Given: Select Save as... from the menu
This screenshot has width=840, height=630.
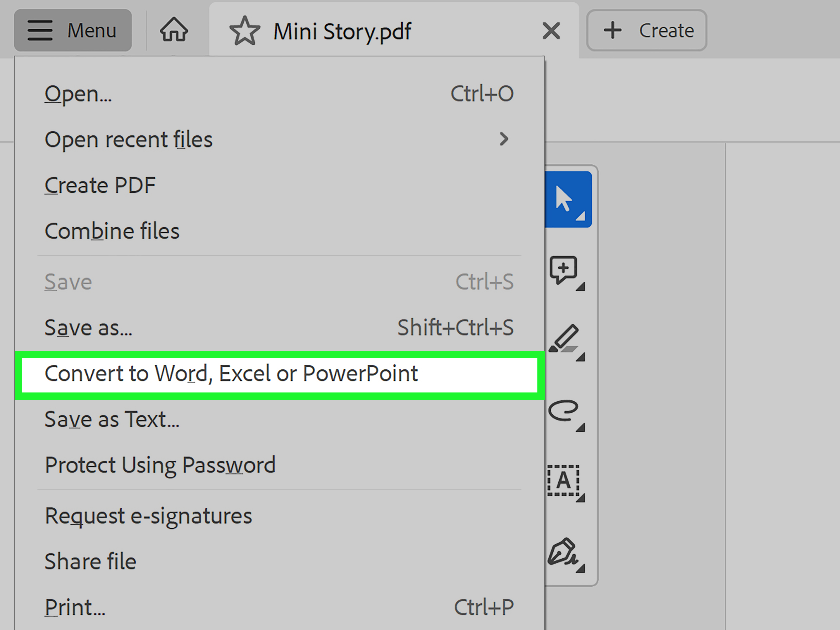Looking at the screenshot, I should pos(88,328).
